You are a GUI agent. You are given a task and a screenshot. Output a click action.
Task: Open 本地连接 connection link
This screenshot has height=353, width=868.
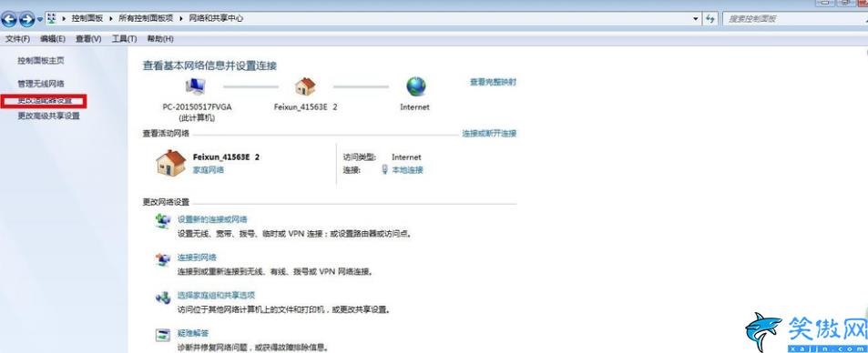click(x=407, y=170)
